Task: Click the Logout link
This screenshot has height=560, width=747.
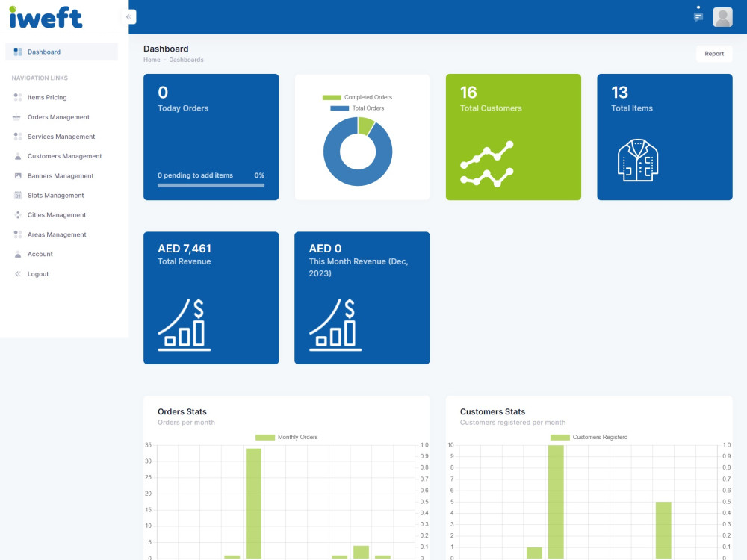Action: [x=38, y=274]
